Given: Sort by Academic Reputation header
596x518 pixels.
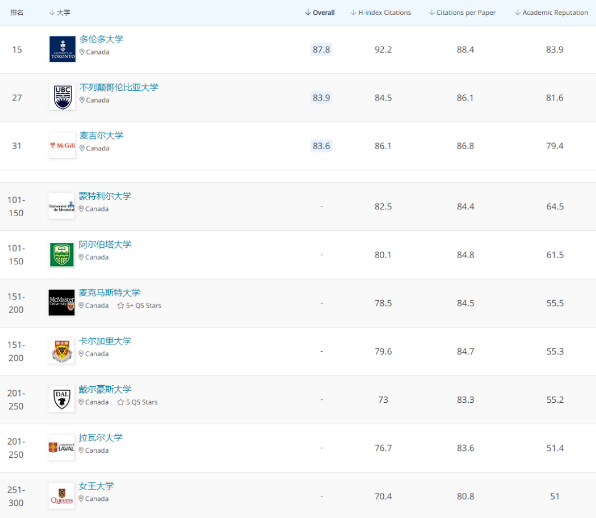Looking at the screenshot, I should [552, 13].
